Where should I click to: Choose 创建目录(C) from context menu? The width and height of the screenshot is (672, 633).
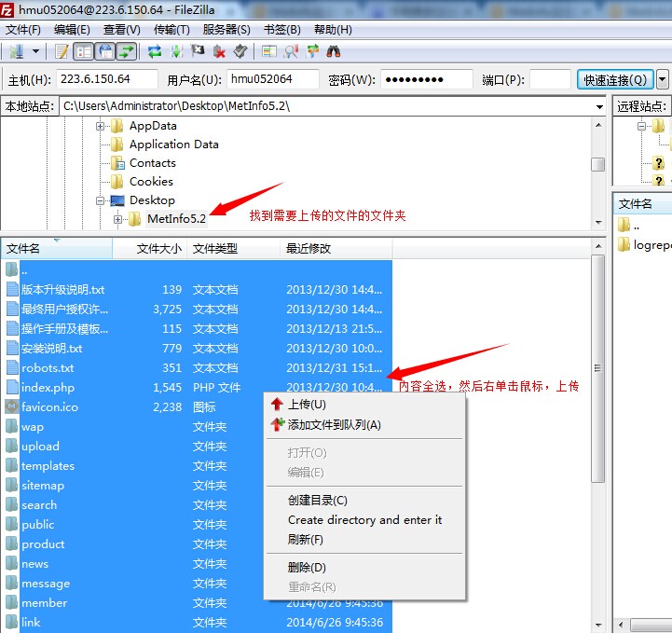point(364,500)
